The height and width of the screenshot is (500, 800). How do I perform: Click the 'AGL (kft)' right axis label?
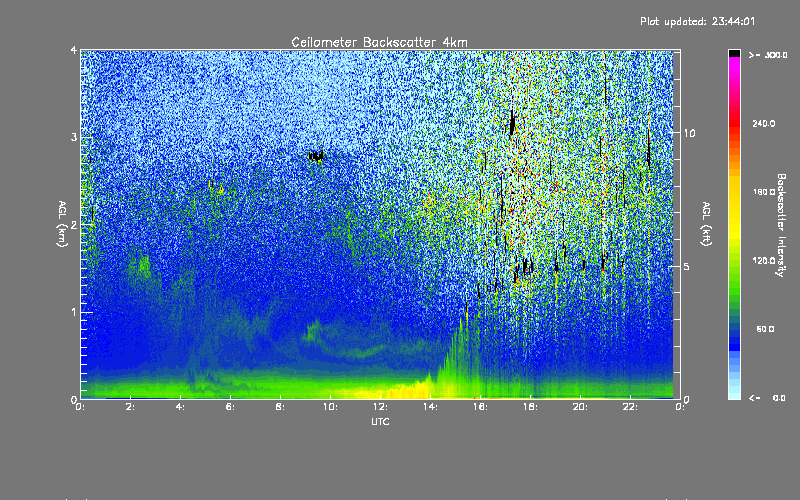point(707,224)
